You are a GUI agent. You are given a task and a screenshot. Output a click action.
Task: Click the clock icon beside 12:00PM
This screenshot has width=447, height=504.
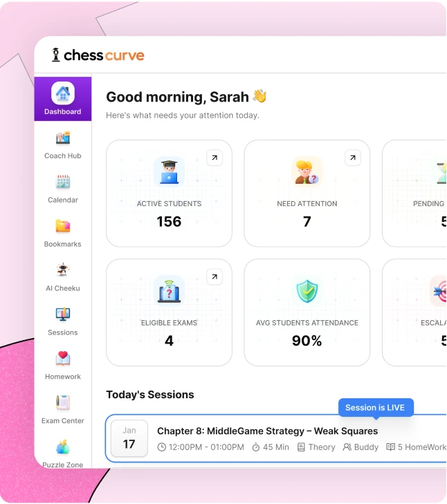pos(161,447)
